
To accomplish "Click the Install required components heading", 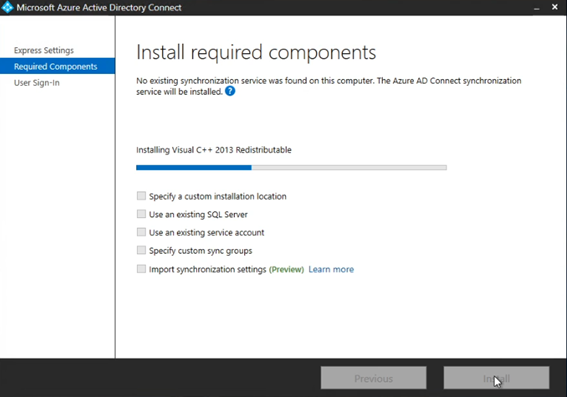I will click(x=256, y=53).
